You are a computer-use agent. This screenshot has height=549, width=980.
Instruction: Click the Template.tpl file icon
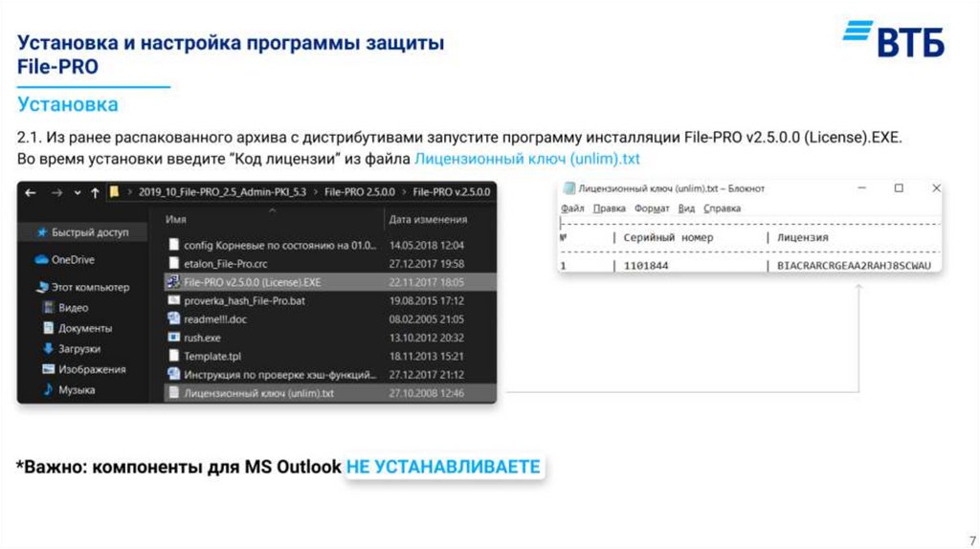tap(174, 356)
